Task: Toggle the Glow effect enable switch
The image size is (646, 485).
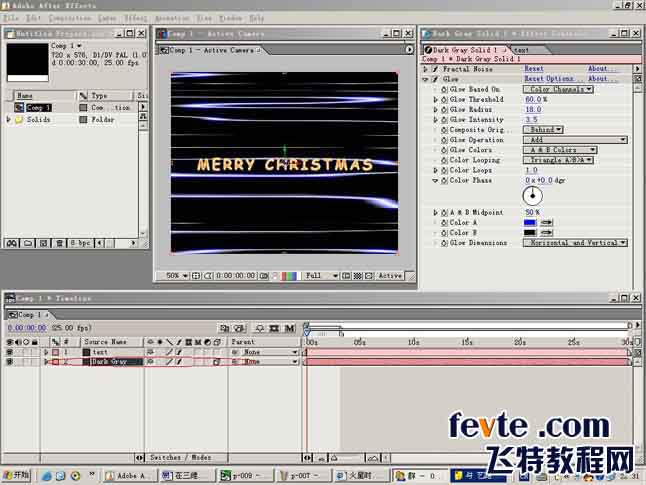Action: tap(435, 79)
